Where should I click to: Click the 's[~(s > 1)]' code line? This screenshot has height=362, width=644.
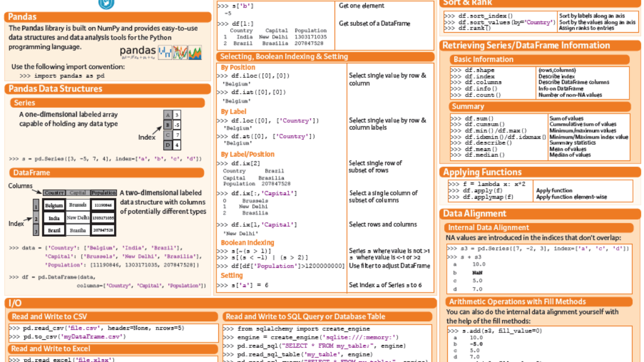244,251
